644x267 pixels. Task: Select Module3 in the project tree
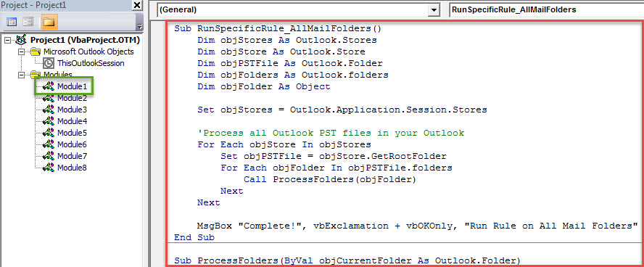72,110
